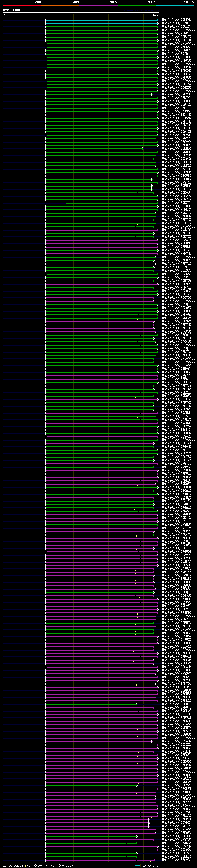Open hit UniRef100_A5BJT7
This screenshot has height=868, width=197.
click(x=177, y=37)
